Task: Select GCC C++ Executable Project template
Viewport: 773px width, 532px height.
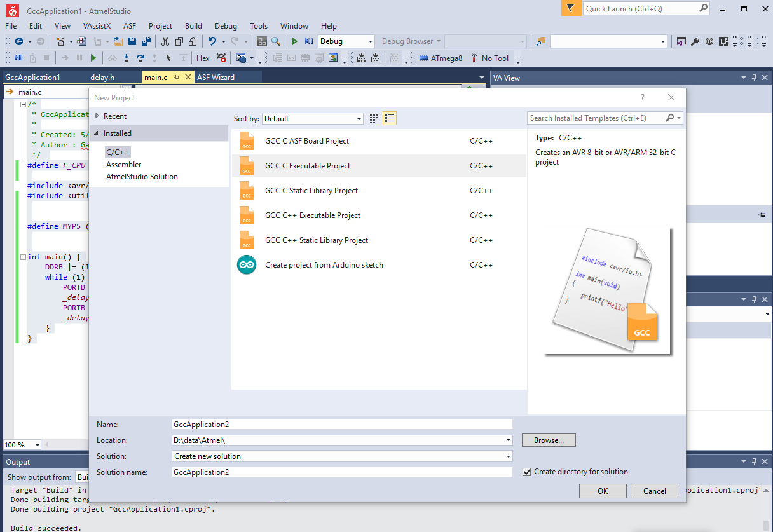Action: [x=379, y=215]
